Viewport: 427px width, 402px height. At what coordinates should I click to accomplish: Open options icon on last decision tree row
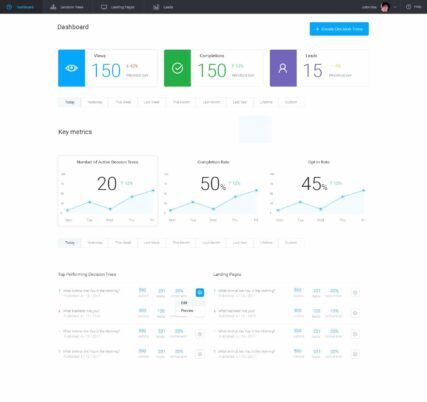[200, 354]
